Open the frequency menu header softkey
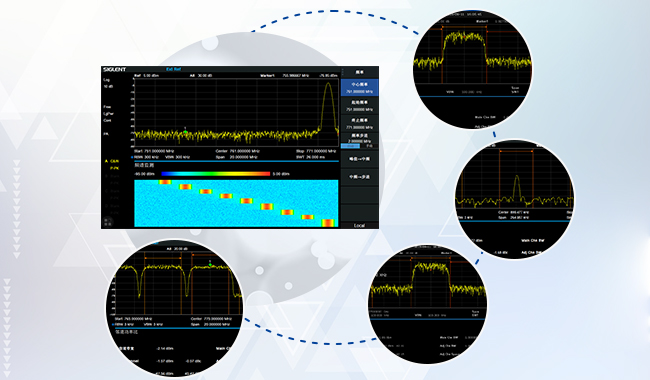This screenshot has height=380, width=650. pos(359,72)
